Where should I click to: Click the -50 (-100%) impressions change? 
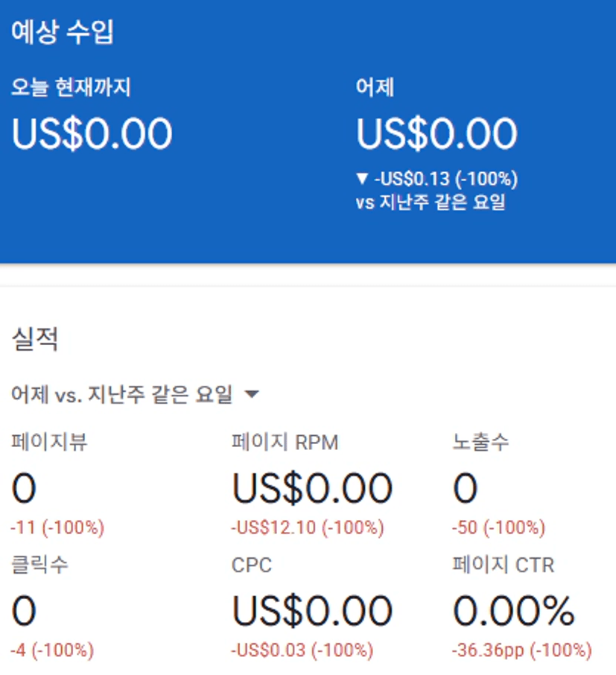(x=498, y=527)
